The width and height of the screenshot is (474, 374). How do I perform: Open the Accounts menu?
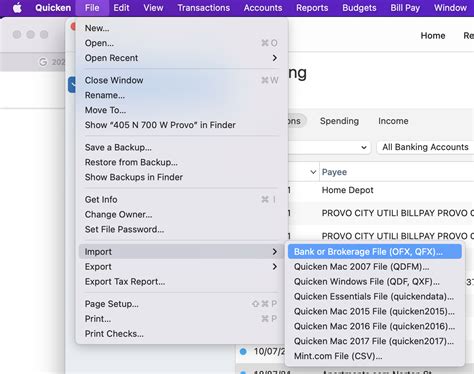coord(263,8)
